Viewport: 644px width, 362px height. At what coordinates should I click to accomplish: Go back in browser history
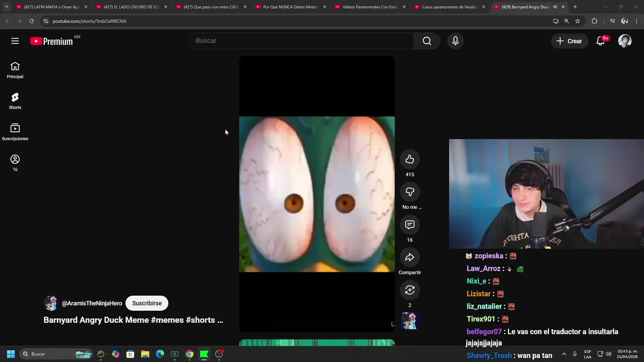tap(8, 21)
